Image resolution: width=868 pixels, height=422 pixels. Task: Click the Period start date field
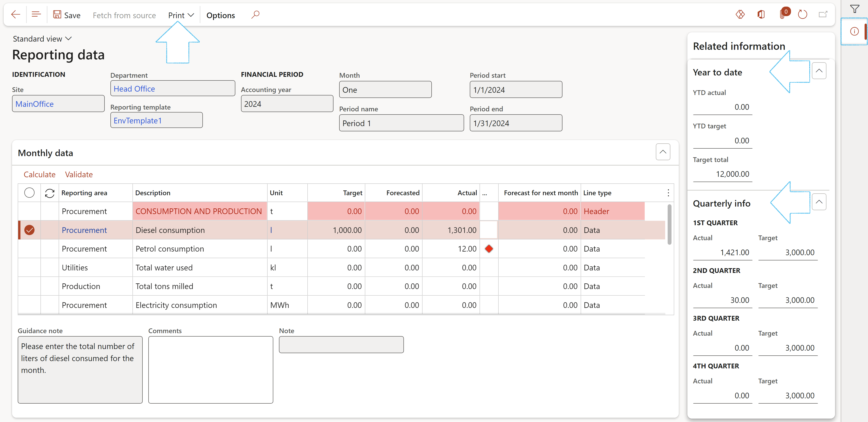pyautogui.click(x=515, y=90)
